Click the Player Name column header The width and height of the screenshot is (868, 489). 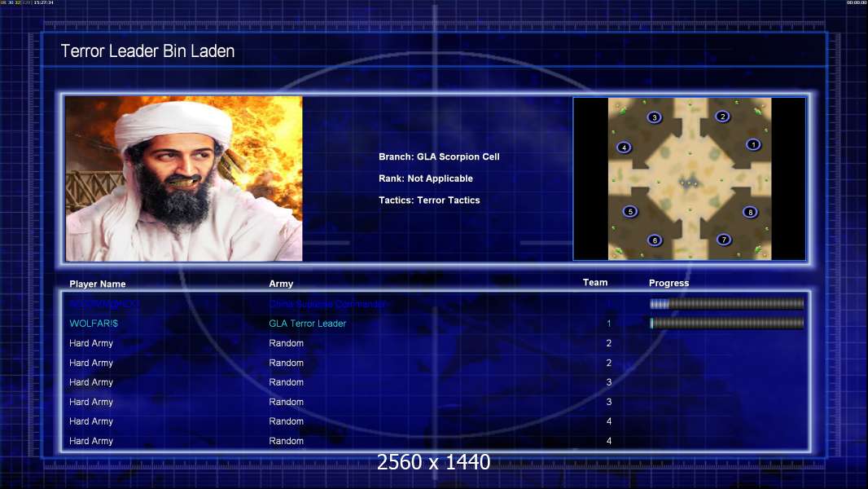[98, 284]
